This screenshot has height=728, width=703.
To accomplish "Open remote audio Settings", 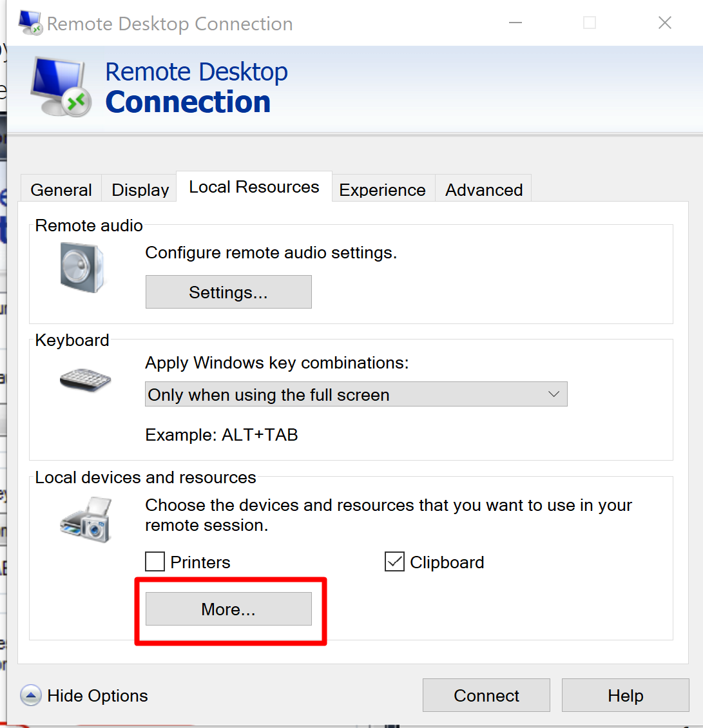I will (228, 292).
